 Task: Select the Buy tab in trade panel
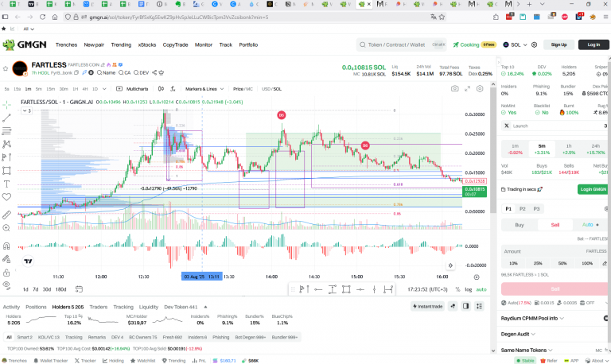[520, 225]
